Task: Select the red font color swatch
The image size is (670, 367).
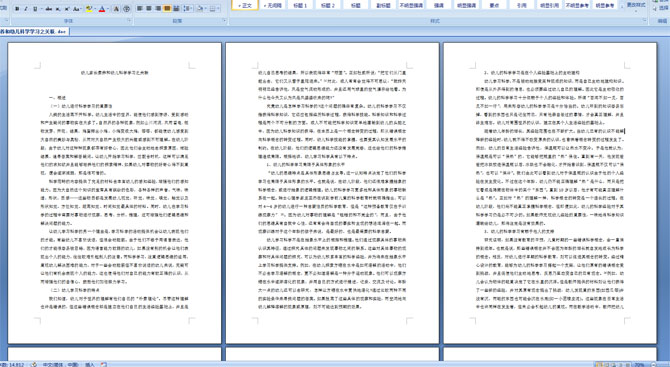Action: point(102,9)
